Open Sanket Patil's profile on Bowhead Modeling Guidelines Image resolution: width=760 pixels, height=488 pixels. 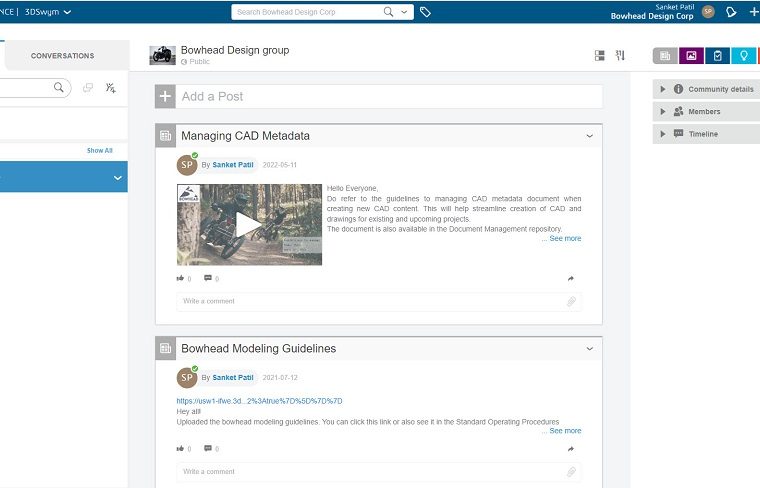(233, 378)
